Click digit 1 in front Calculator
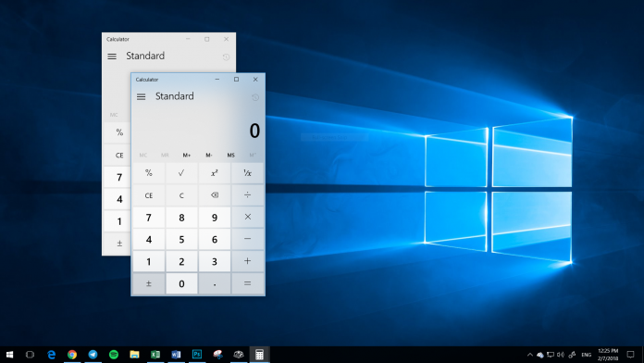 coord(149,261)
